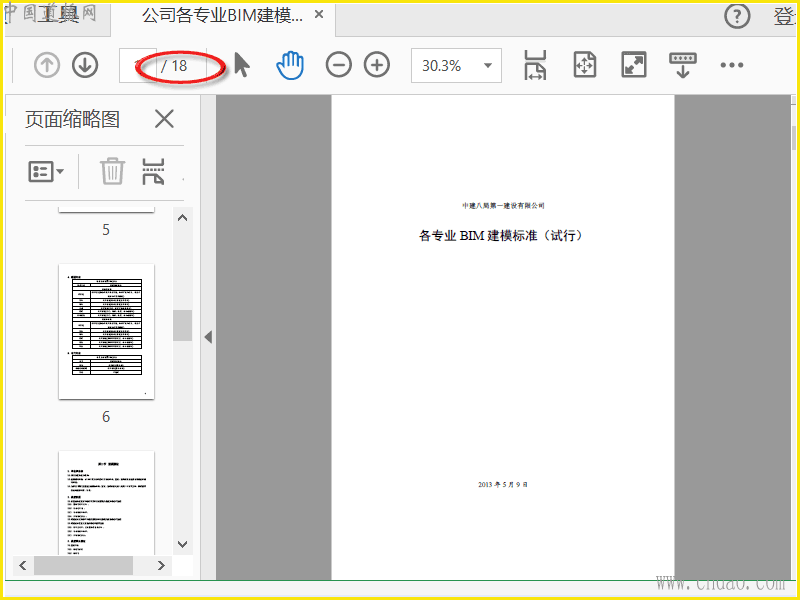Fit one full page to window
Screen dimensions: 800x600
[585, 65]
